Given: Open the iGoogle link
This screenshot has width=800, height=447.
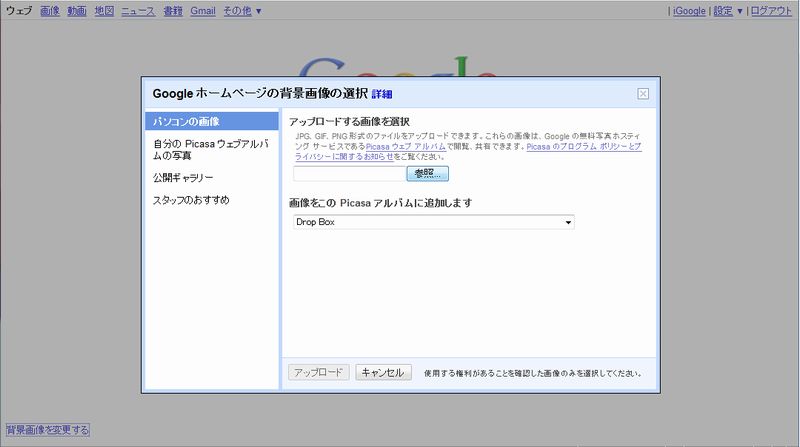Looking at the screenshot, I should (x=689, y=11).
